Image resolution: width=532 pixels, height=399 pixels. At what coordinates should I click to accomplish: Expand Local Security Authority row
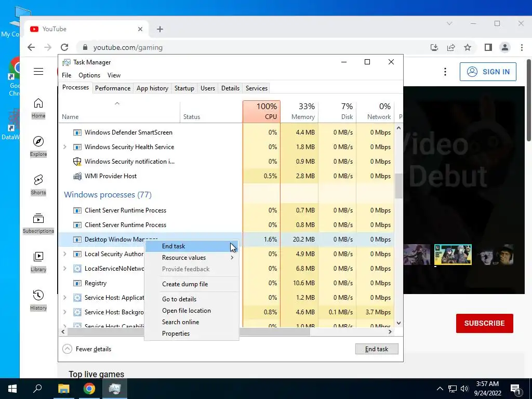pyautogui.click(x=65, y=254)
